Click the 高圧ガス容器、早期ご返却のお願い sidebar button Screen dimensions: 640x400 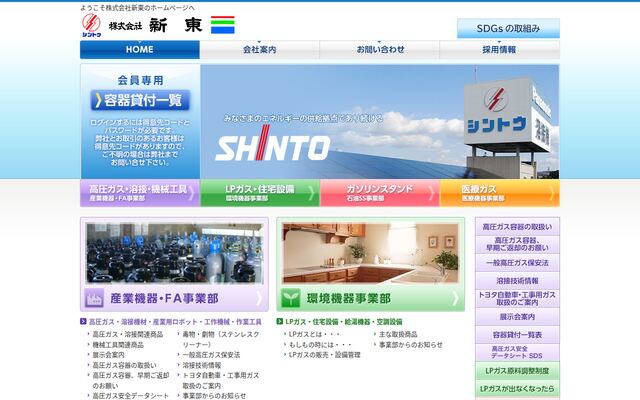[517, 244]
